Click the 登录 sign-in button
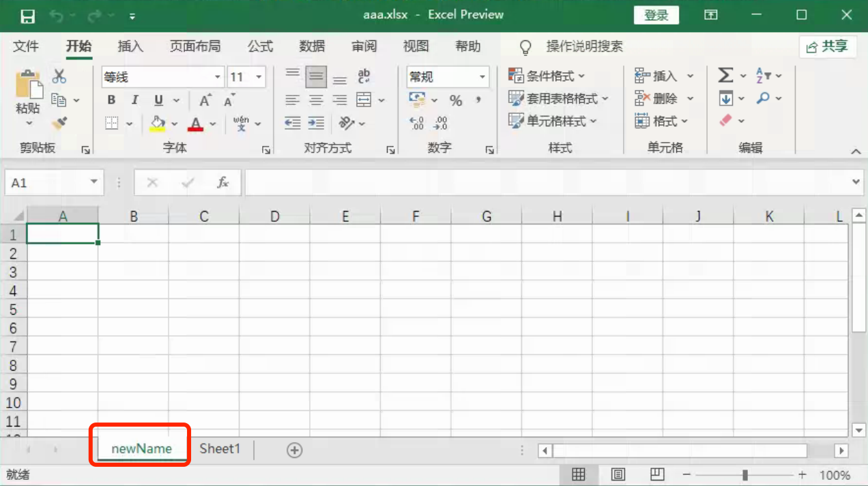This screenshot has height=486, width=868. (x=656, y=16)
